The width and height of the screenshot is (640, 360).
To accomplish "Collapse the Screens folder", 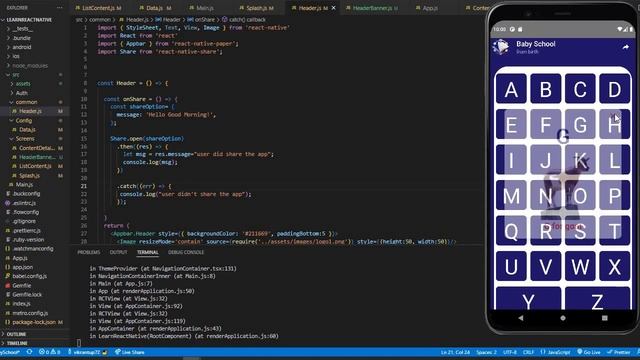I will (25, 139).
